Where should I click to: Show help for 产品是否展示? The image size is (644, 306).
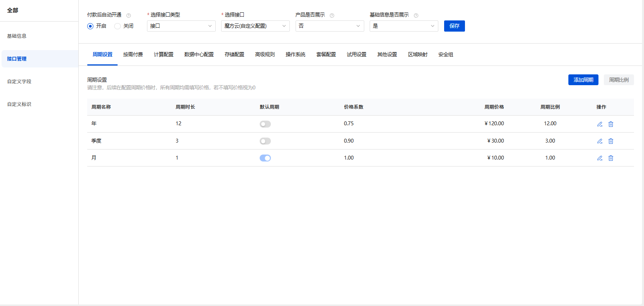pos(332,15)
